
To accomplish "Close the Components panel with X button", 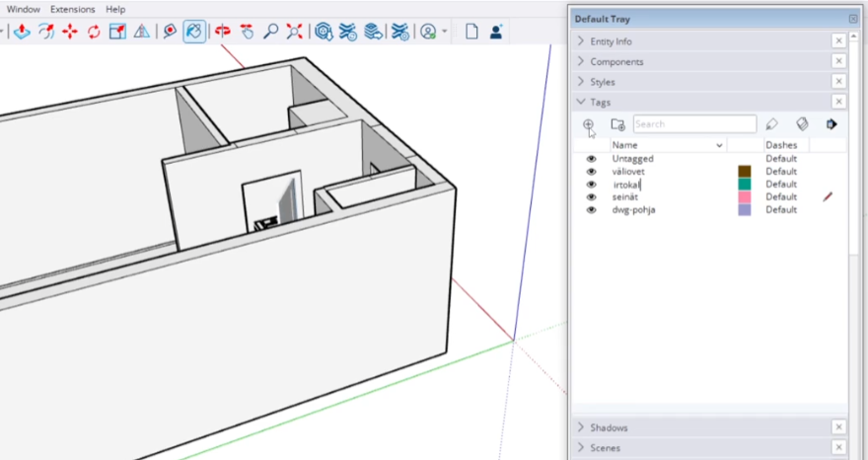I will pyautogui.click(x=837, y=61).
